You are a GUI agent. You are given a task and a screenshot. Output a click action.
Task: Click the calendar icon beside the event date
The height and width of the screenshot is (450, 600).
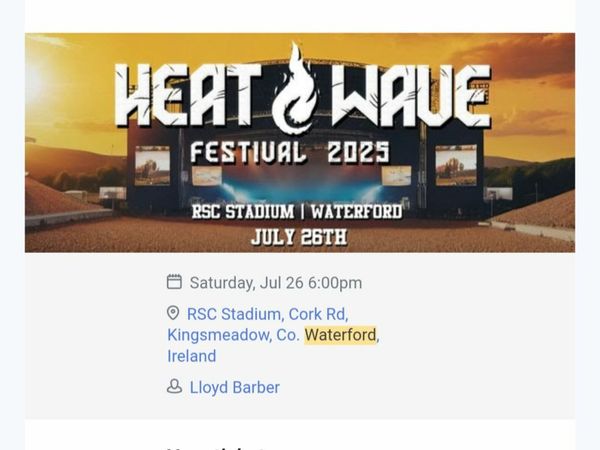174,282
